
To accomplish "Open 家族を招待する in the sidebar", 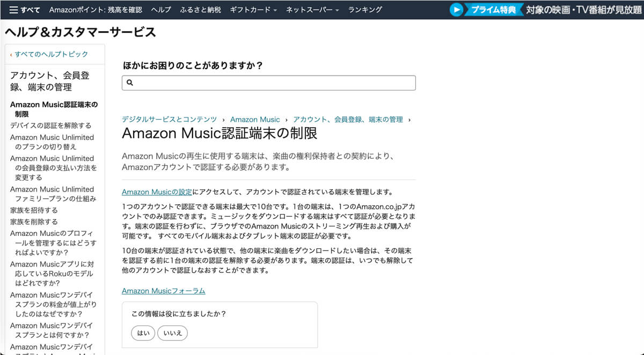I will 34,210.
